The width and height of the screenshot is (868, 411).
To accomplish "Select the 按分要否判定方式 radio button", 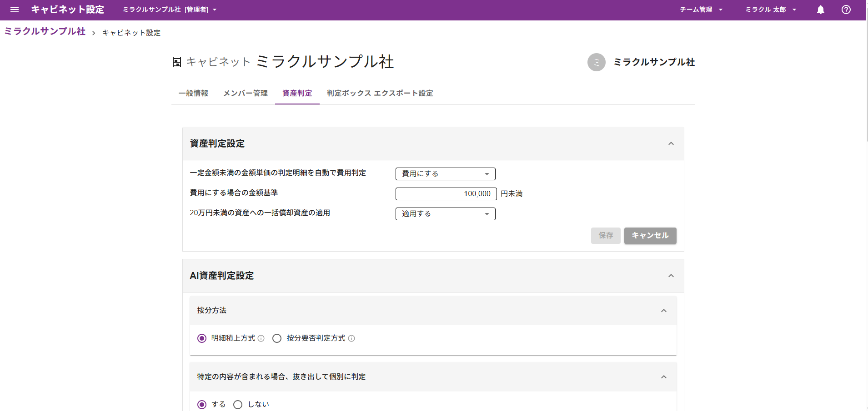I will [276, 338].
